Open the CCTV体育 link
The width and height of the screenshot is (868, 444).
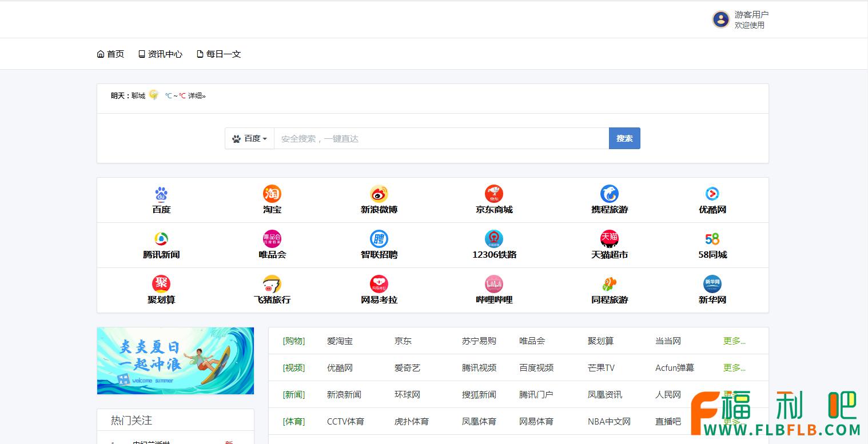pos(345,422)
